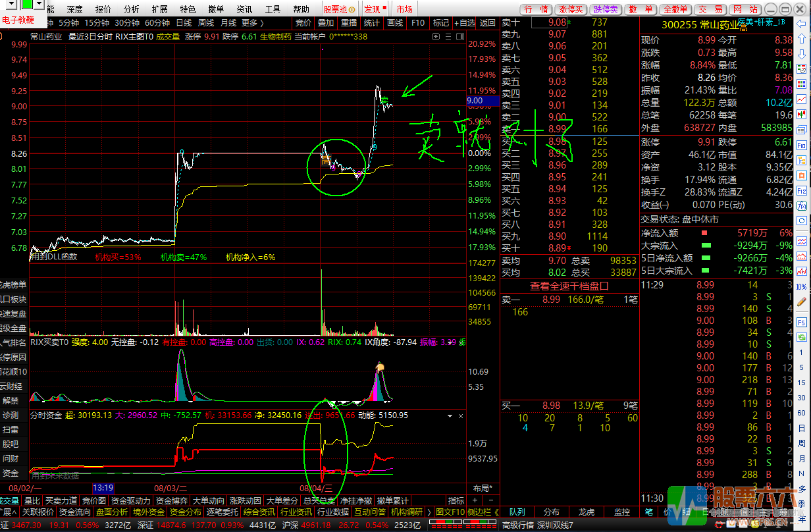This screenshot has width=811, height=532.
Task: Open the 分析 menu
Action: (x=131, y=9)
